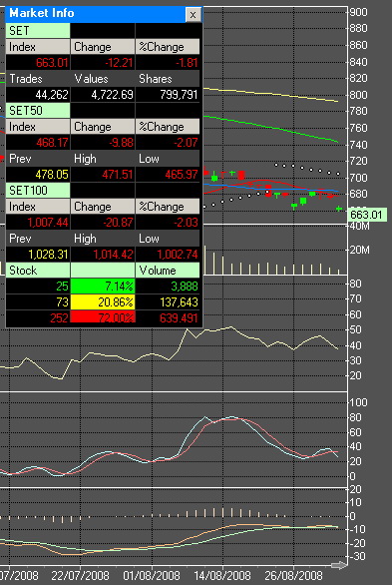Image resolution: width=392 pixels, height=585 pixels.
Task: Click the Stock column header
Action: tap(38, 271)
